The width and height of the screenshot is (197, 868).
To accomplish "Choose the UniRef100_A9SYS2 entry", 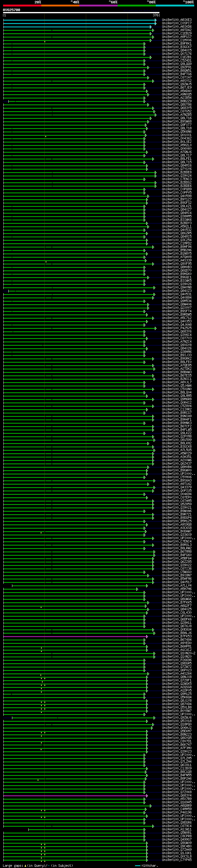I will point(177,81).
